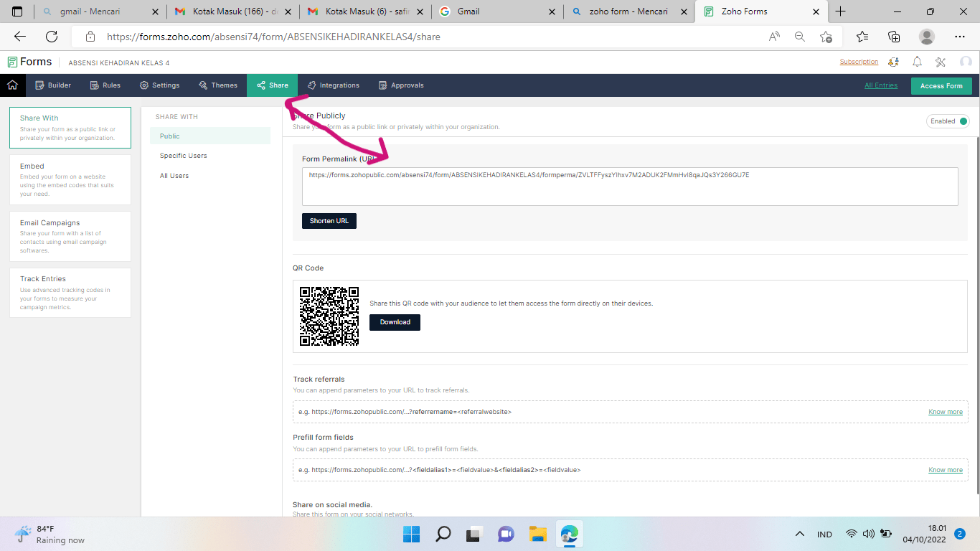This screenshot has height=551, width=980.
Task: Open the Collections icon
Action: click(894, 37)
